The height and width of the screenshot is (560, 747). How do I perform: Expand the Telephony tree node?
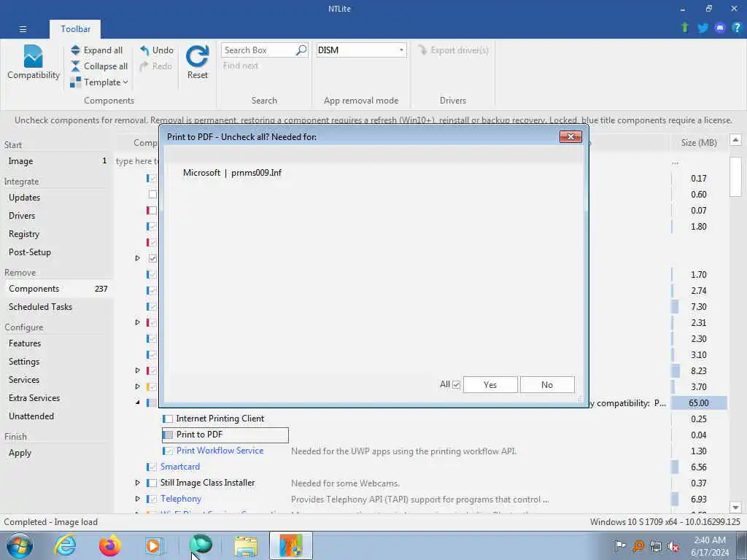[138, 499]
